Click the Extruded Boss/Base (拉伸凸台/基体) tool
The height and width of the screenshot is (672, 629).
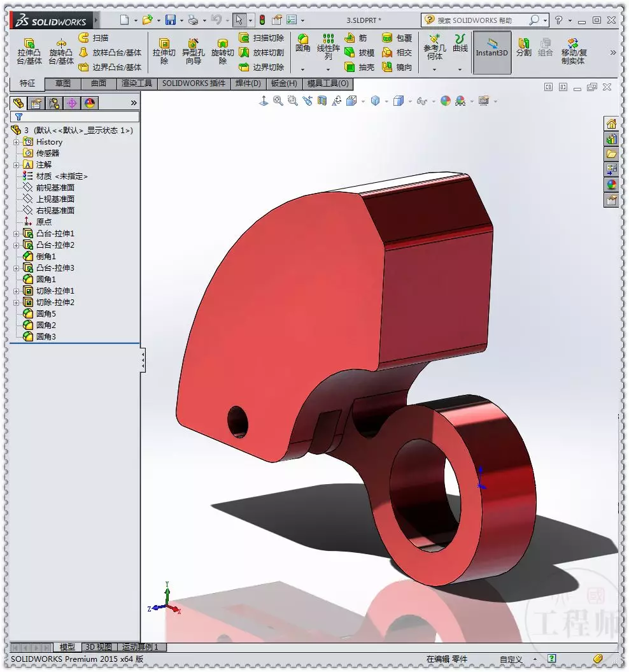click(29, 52)
